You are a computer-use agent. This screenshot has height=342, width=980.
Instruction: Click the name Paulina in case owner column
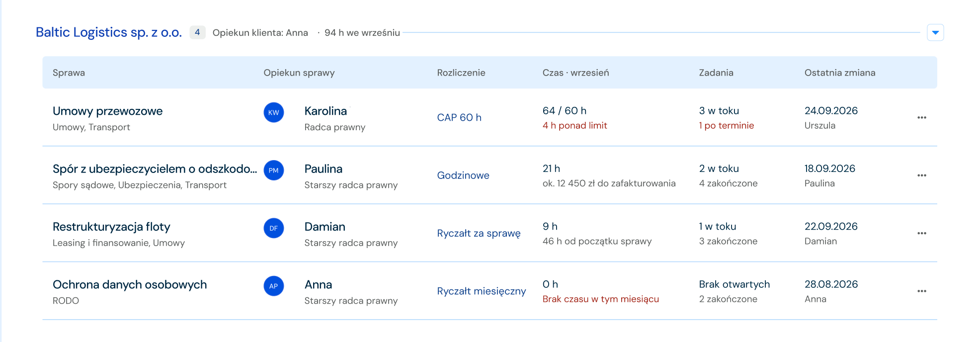[324, 169]
